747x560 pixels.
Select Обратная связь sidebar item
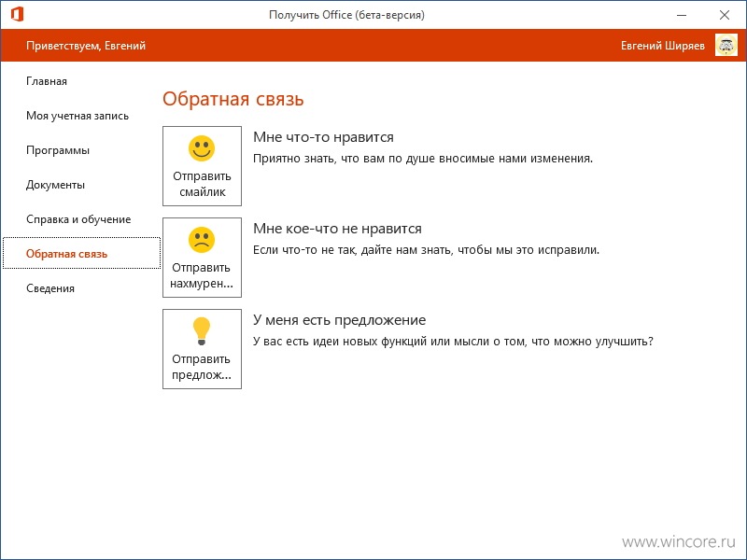coord(81,253)
